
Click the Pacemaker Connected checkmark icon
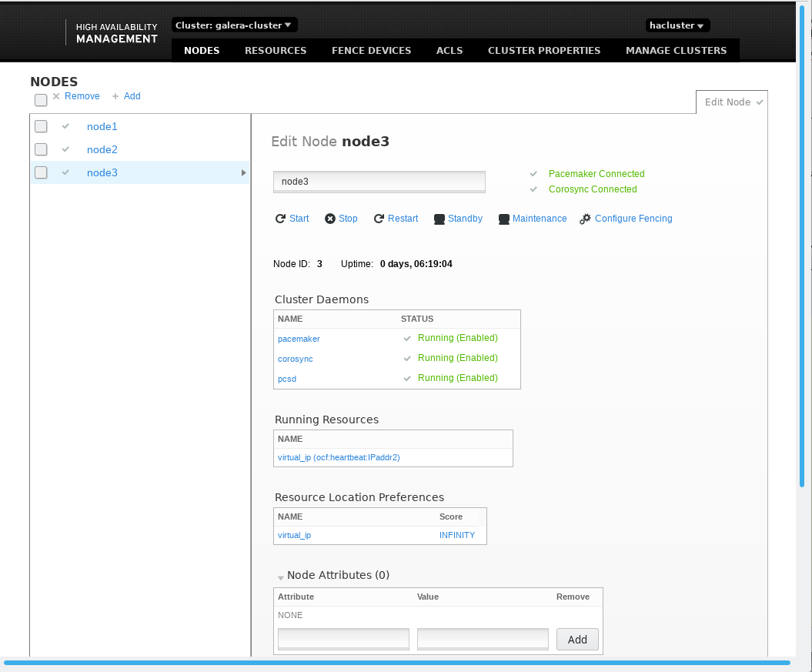click(x=533, y=174)
